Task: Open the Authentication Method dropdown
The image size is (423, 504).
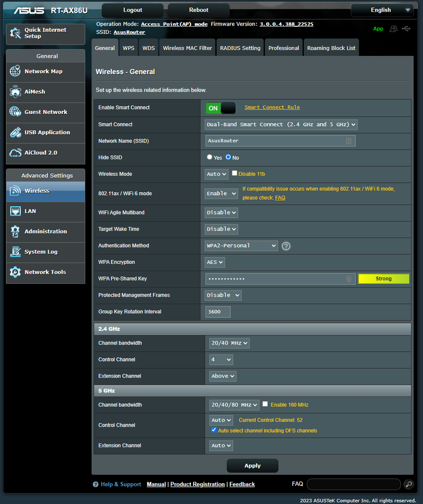Action: pyautogui.click(x=241, y=246)
